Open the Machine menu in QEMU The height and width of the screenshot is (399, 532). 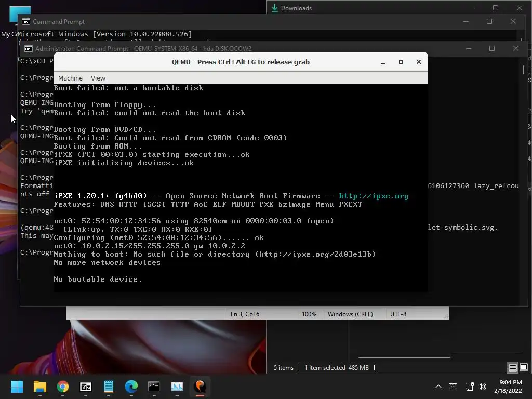point(70,78)
